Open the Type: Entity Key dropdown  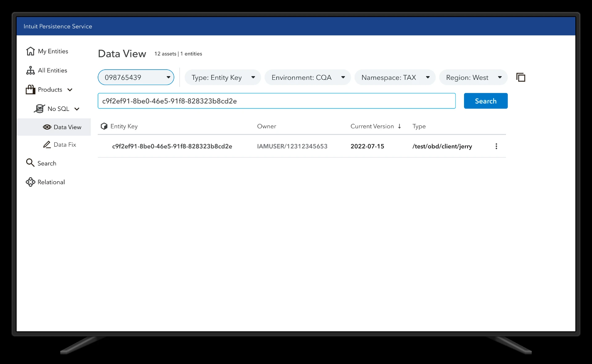coord(223,77)
